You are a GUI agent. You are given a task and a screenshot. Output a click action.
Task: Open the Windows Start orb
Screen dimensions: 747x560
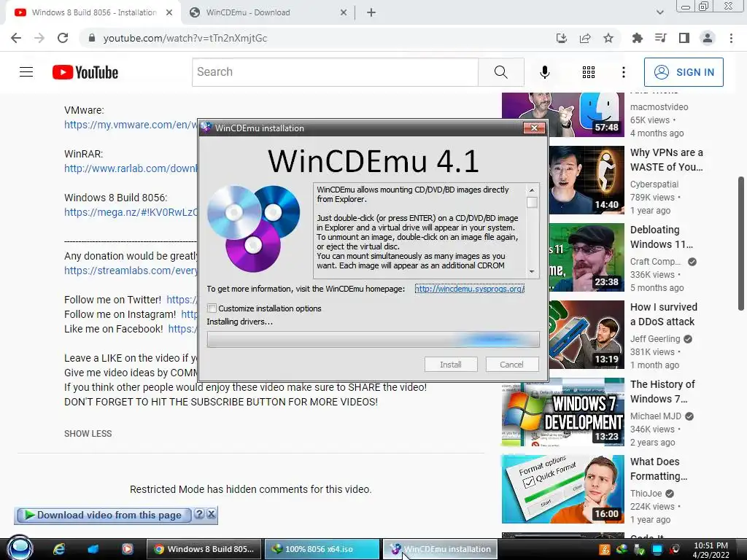[x=20, y=548]
